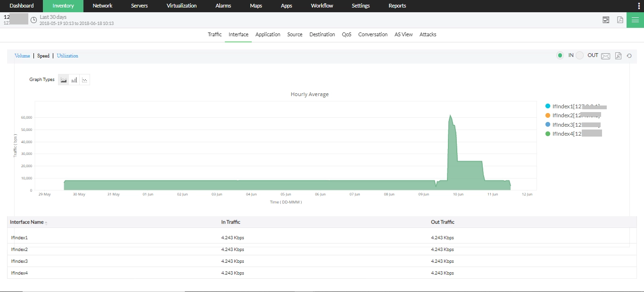Select the line chart graph type
The image size is (644, 292).
(x=84, y=80)
